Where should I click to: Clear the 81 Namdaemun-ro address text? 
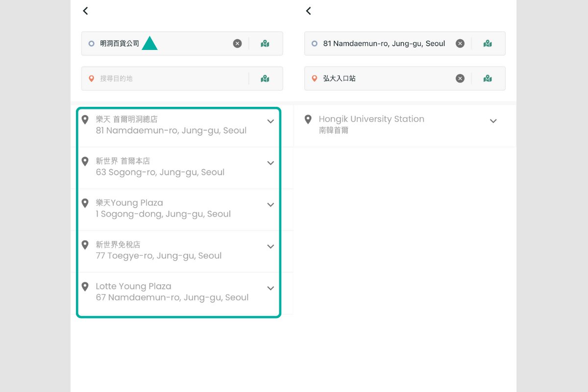pos(460,43)
